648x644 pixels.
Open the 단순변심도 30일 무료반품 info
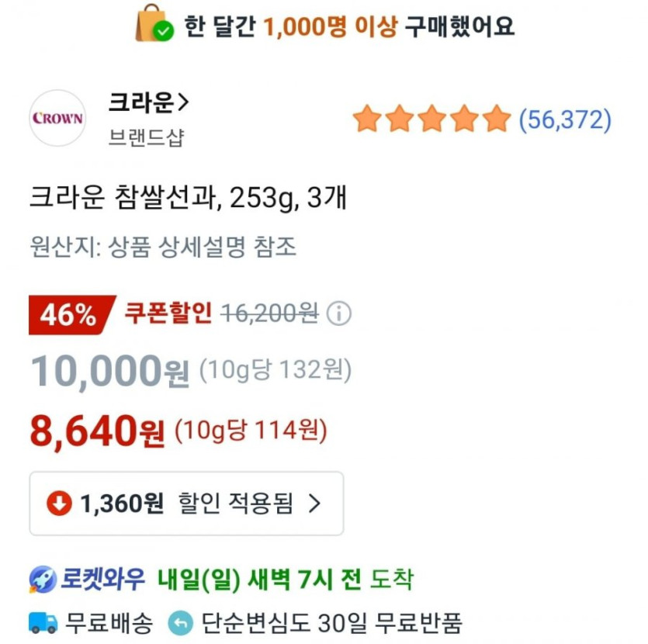click(331, 621)
